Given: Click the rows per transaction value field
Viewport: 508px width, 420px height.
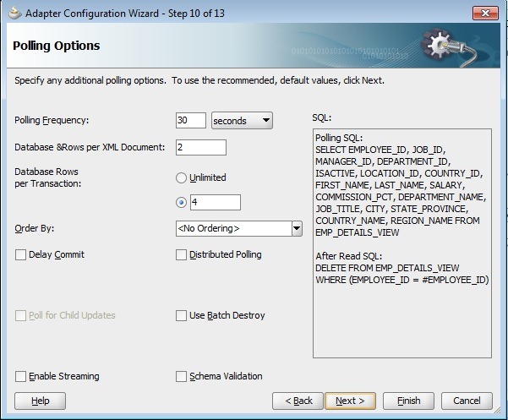Looking at the screenshot, I should [x=215, y=203].
